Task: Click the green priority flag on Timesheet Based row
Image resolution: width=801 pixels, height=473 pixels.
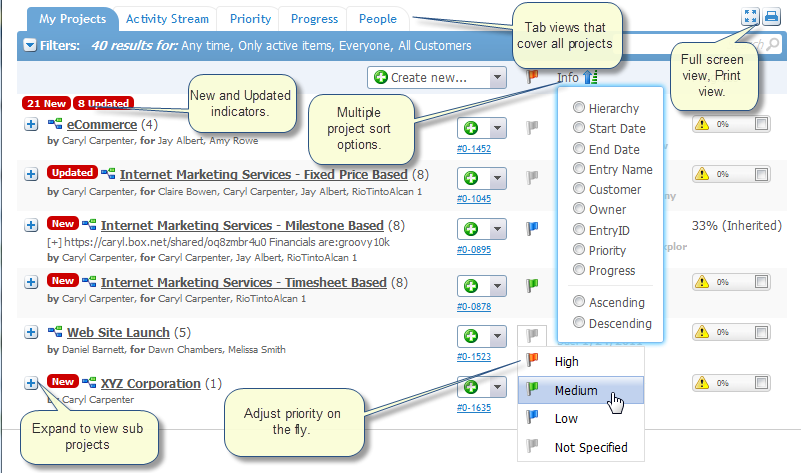Action: click(533, 282)
